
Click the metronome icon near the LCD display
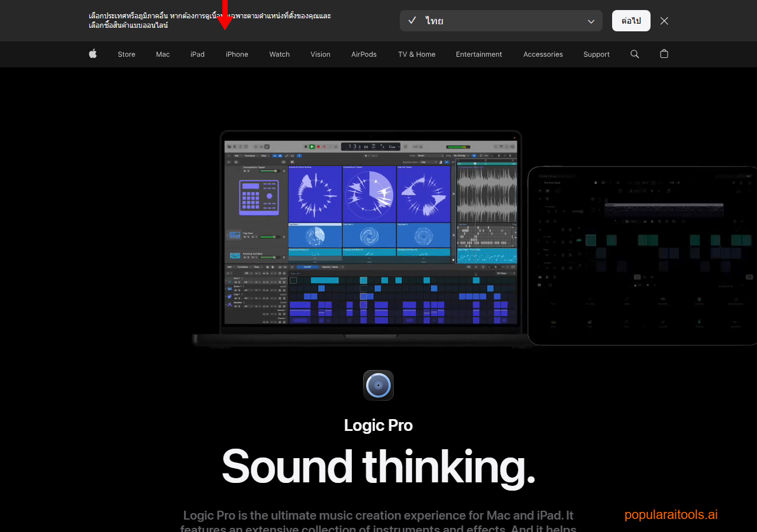click(420, 146)
